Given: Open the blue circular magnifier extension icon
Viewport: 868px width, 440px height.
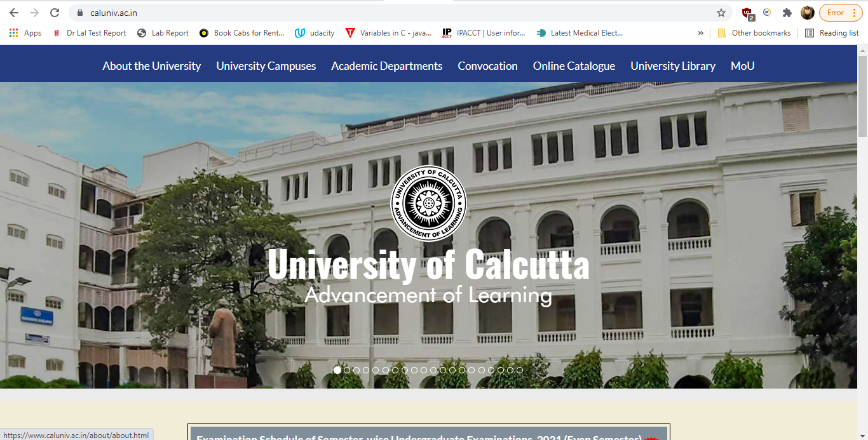Looking at the screenshot, I should pos(767,12).
